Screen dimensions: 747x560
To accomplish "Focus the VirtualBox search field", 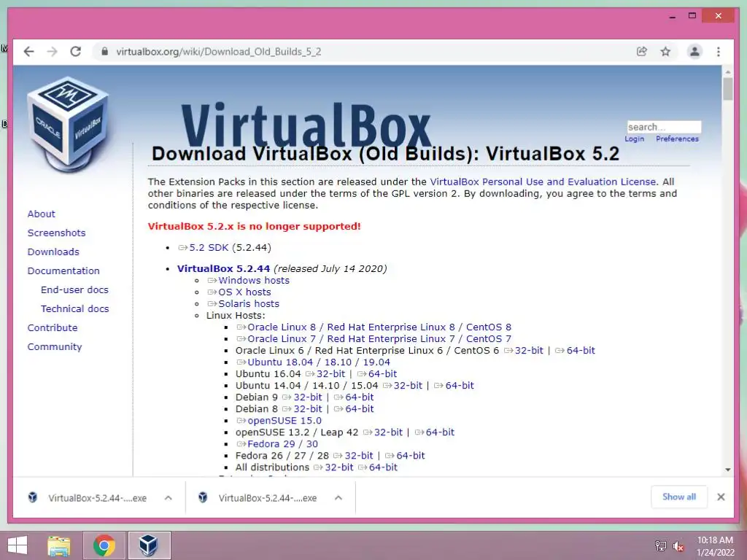I will click(664, 127).
